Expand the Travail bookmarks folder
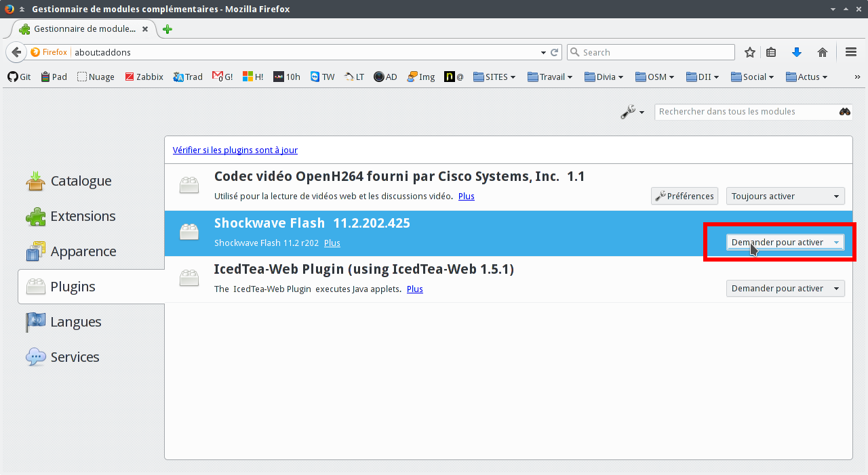 click(x=550, y=77)
